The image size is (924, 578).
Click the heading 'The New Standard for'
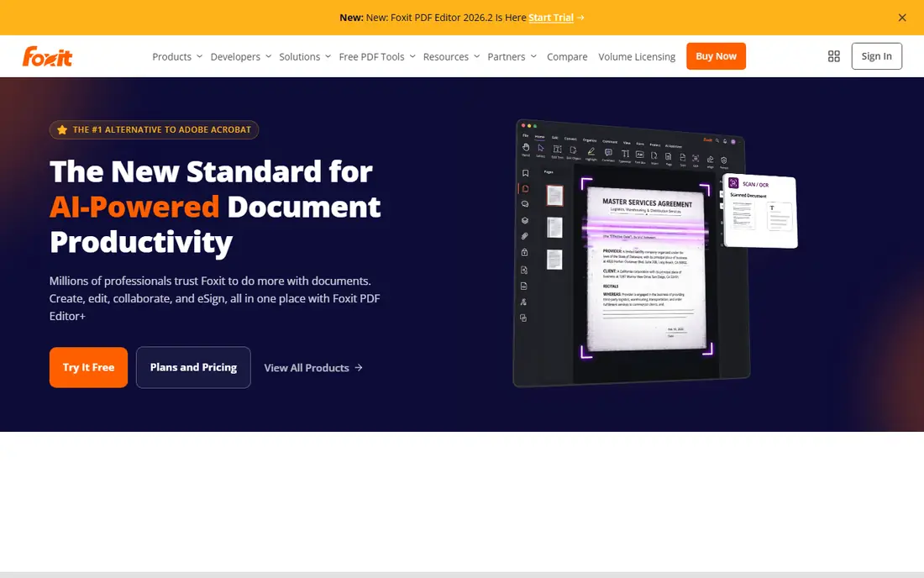click(211, 171)
